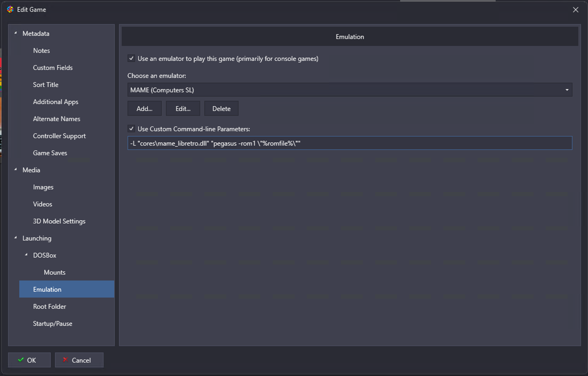Screen dimensions: 588x376
Task: Close the Edit Game dialog
Action: coord(575,10)
